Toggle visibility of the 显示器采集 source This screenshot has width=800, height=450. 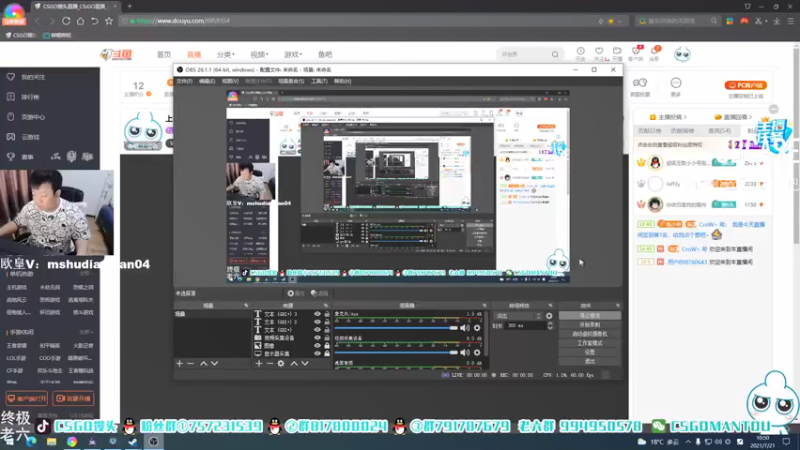tap(317, 354)
